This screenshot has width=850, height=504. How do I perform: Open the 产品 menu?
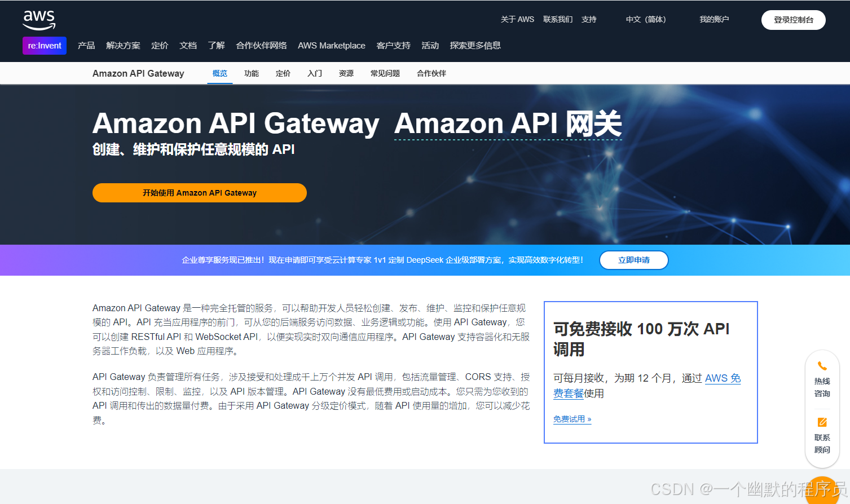(86, 46)
